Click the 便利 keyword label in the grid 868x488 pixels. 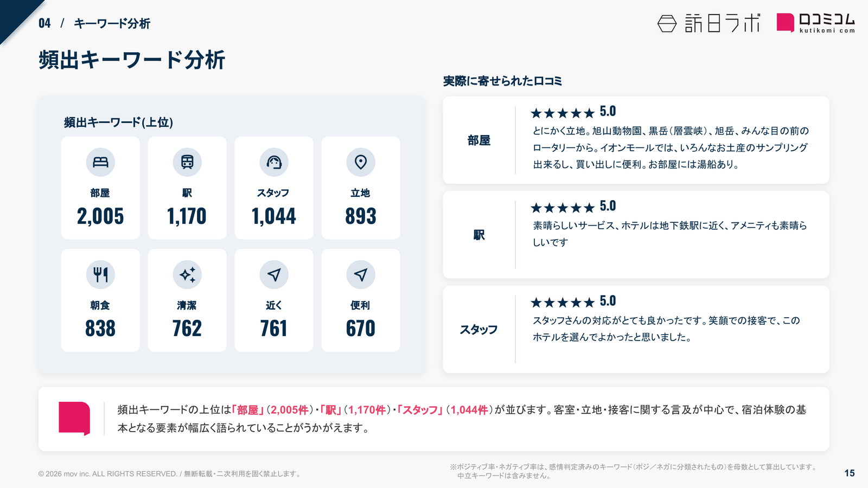click(x=361, y=305)
